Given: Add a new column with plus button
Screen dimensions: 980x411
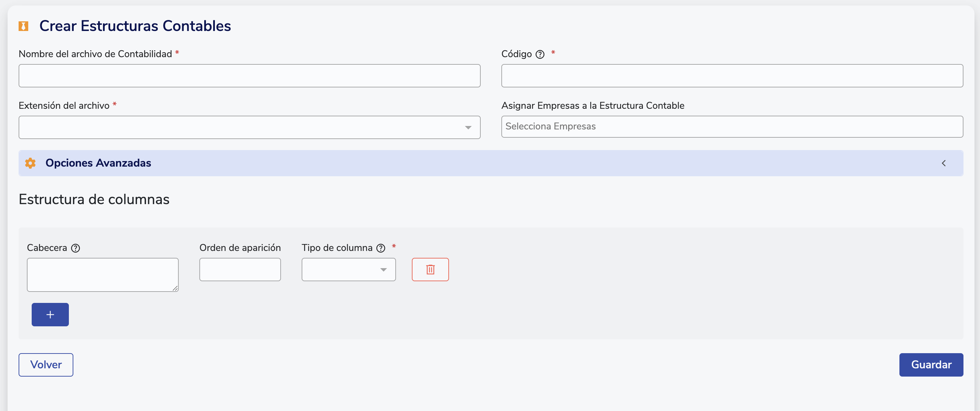Looking at the screenshot, I should [x=50, y=314].
